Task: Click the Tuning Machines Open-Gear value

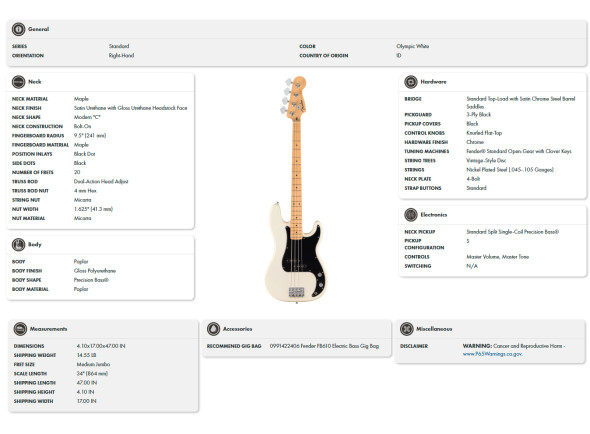Action: coord(519,151)
